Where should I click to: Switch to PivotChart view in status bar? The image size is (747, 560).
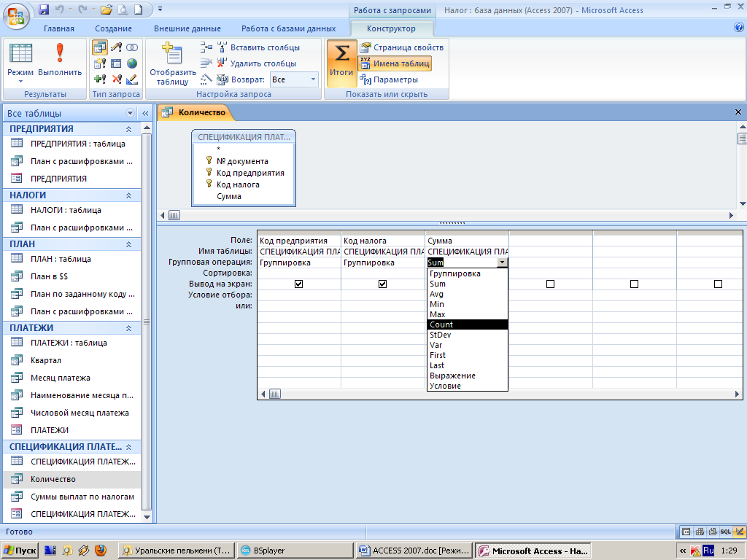tap(713, 532)
